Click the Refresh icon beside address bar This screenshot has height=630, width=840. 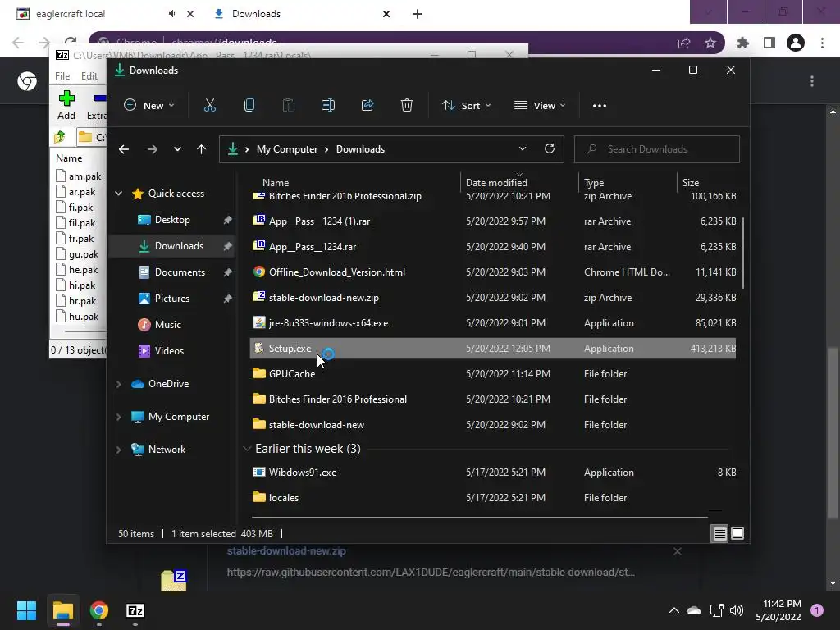click(549, 149)
